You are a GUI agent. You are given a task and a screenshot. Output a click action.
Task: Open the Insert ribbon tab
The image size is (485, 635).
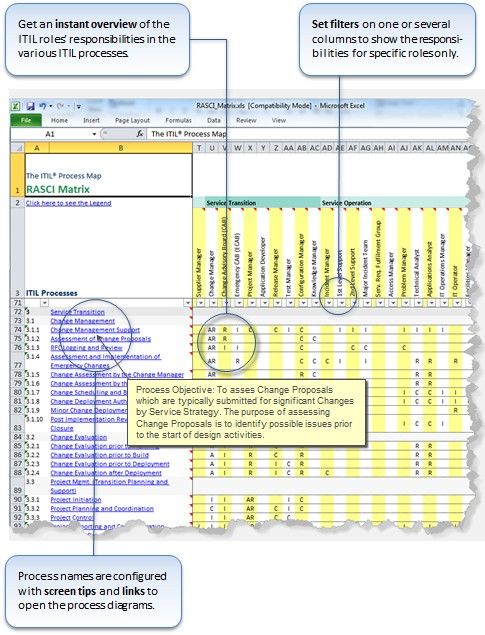91,120
